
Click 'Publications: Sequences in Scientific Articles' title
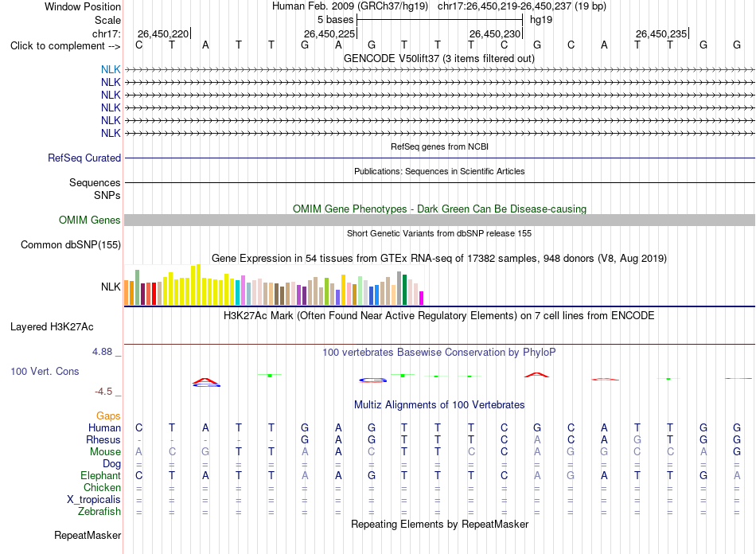(x=439, y=171)
